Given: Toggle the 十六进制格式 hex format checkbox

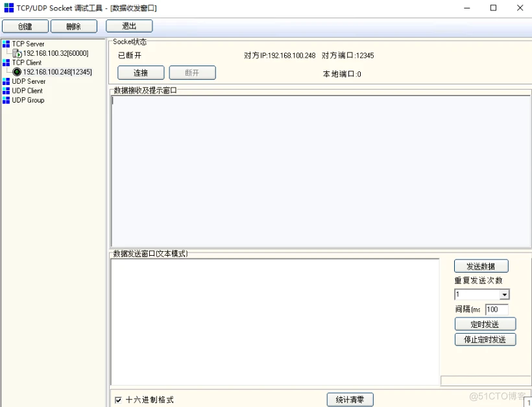Looking at the screenshot, I should (x=119, y=400).
